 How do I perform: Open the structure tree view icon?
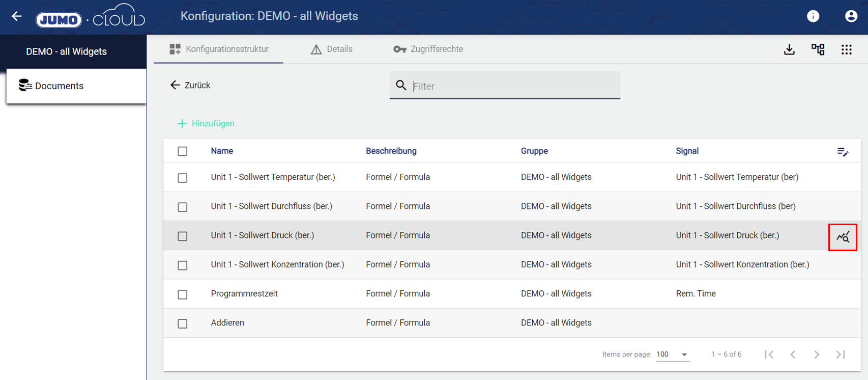pyautogui.click(x=818, y=49)
